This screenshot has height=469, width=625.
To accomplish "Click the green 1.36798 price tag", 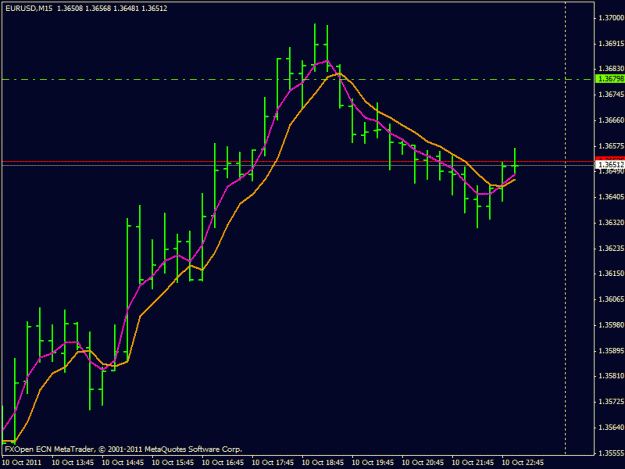I will [x=609, y=79].
